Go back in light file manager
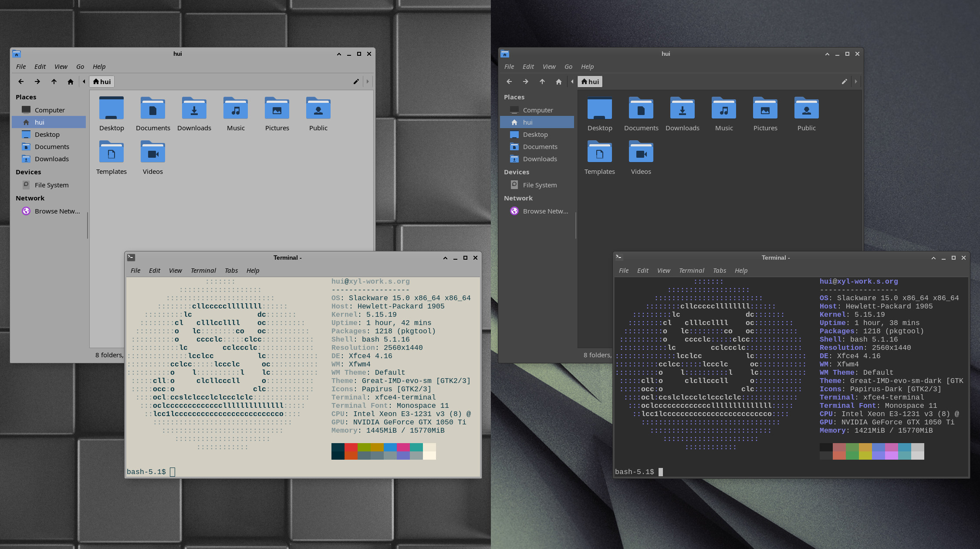The image size is (980, 549). (21, 81)
